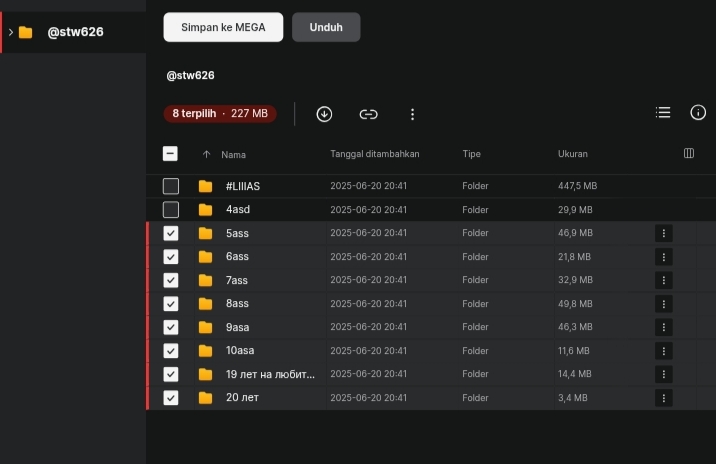Viewport: 716px width, 464px height.
Task: Click the 3,4 MB size value
Action: 573,398
